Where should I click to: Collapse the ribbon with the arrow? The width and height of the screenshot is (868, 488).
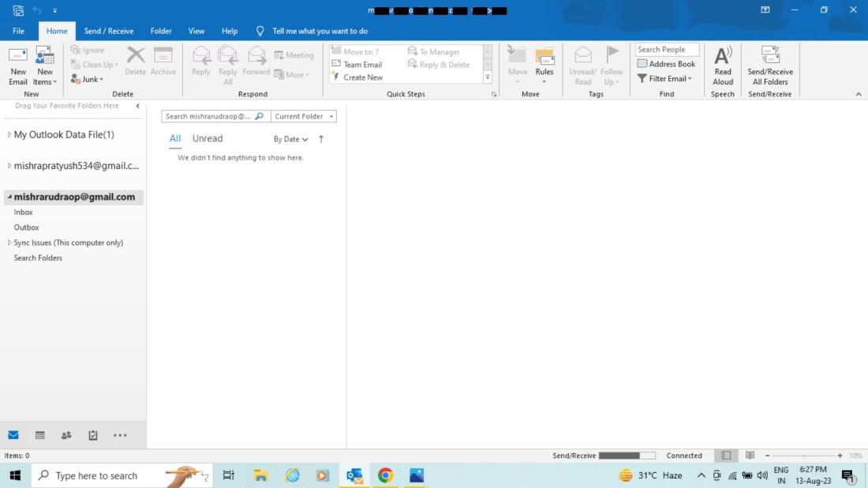point(858,94)
